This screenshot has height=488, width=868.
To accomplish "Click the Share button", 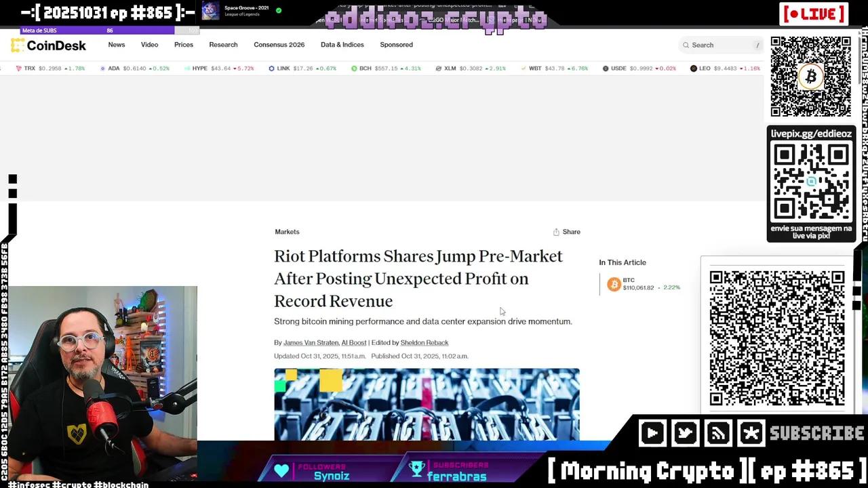I will point(567,232).
